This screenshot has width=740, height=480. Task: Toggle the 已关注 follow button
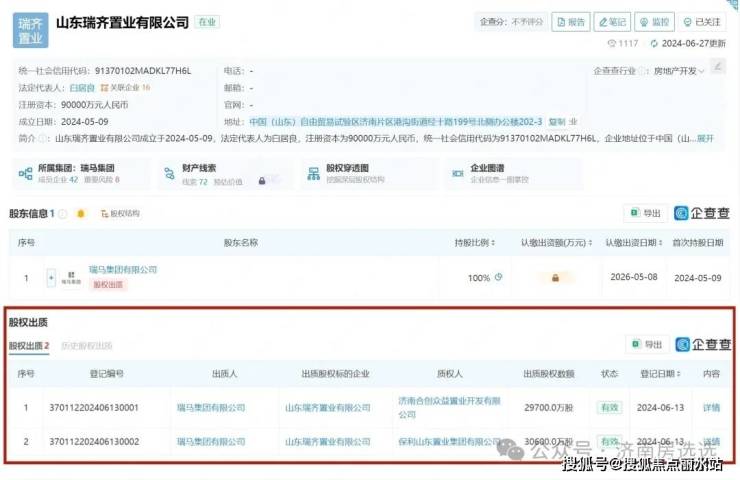(x=701, y=22)
